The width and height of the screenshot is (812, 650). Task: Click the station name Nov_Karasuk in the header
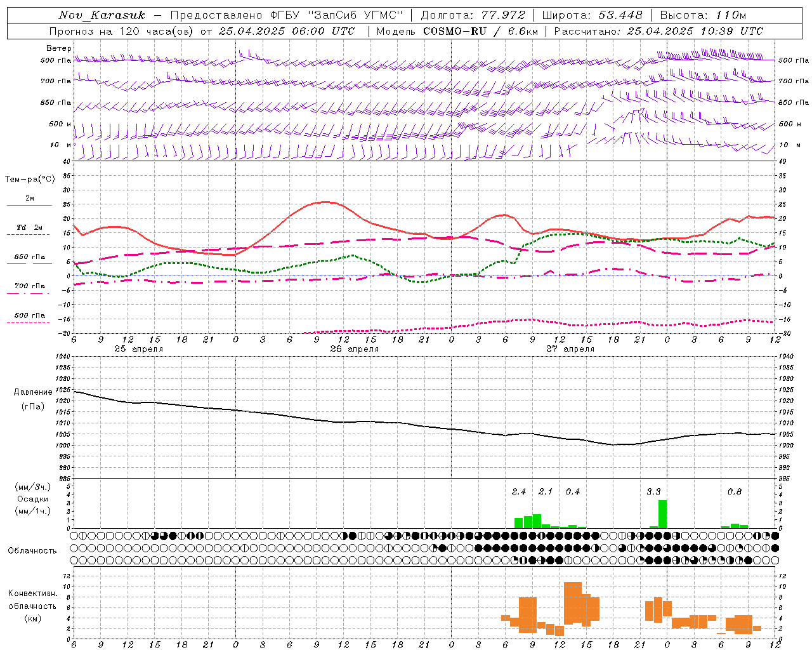[102, 15]
